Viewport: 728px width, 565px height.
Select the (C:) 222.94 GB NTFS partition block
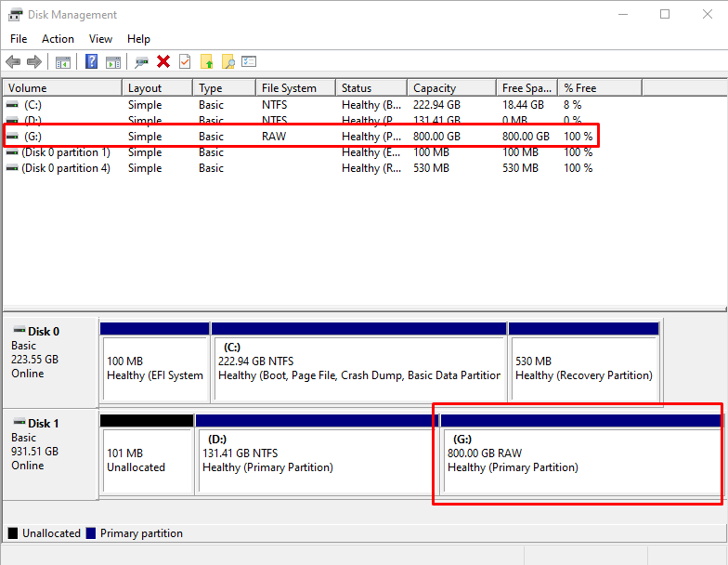(358, 361)
